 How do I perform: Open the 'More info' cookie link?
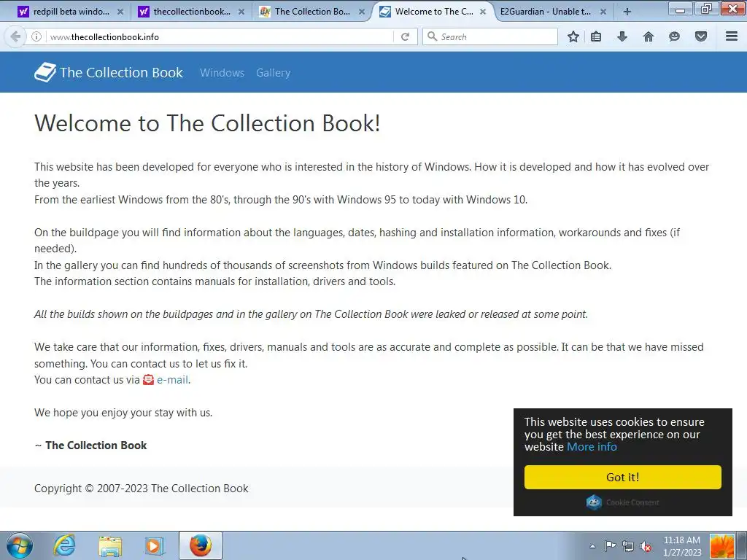pos(592,447)
